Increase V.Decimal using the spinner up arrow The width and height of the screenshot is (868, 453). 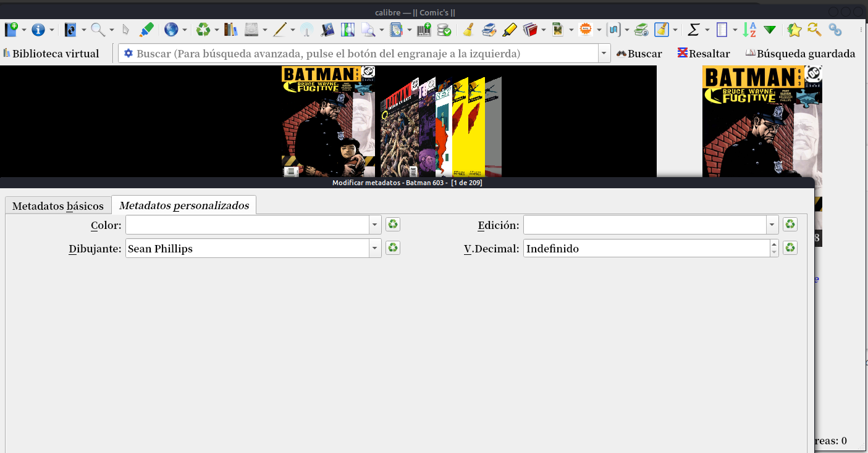pyautogui.click(x=774, y=244)
